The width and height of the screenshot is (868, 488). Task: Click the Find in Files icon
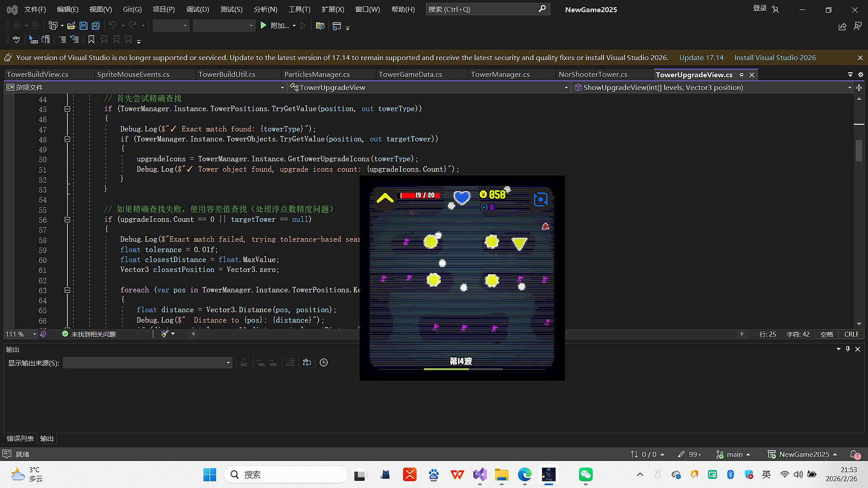pos(320,26)
